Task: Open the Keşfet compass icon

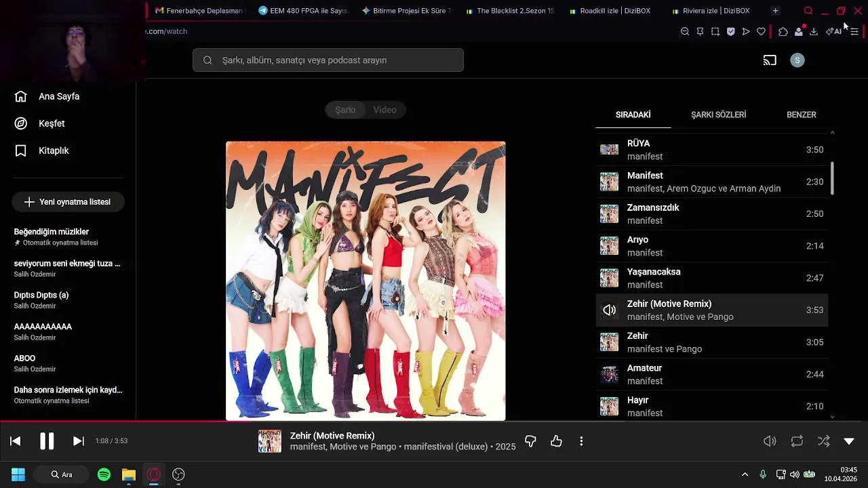Action: (21, 123)
